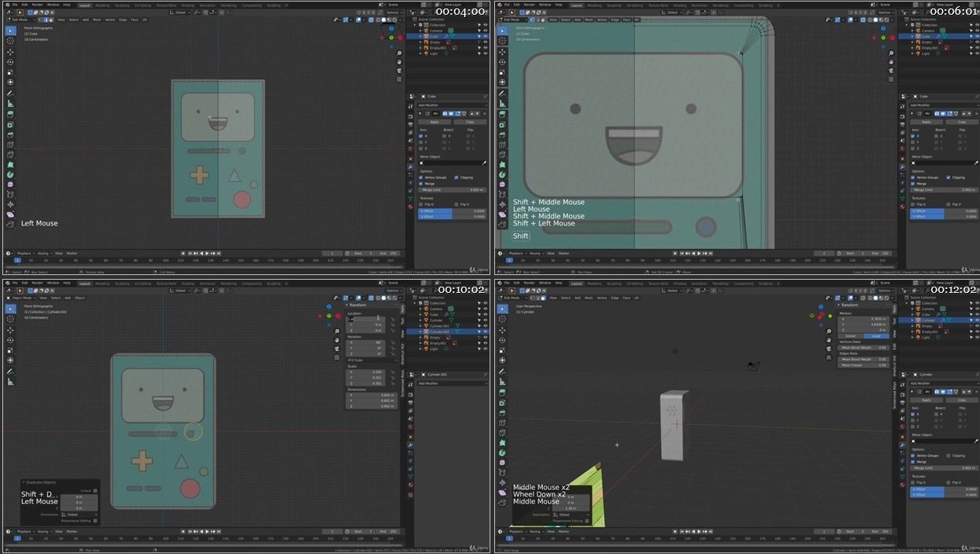The height and width of the screenshot is (554, 980).
Task: Pick the Measure ruler tool in the 00:04:00 frame
Action: (x=11, y=104)
